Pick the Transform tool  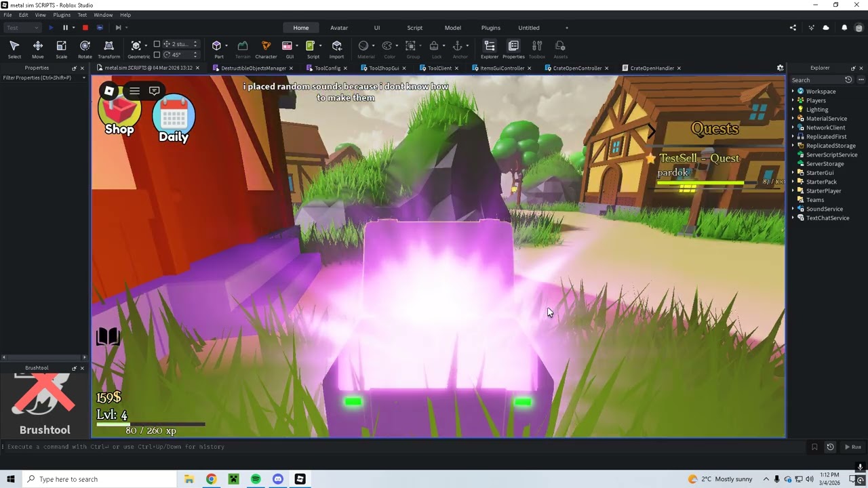108,49
